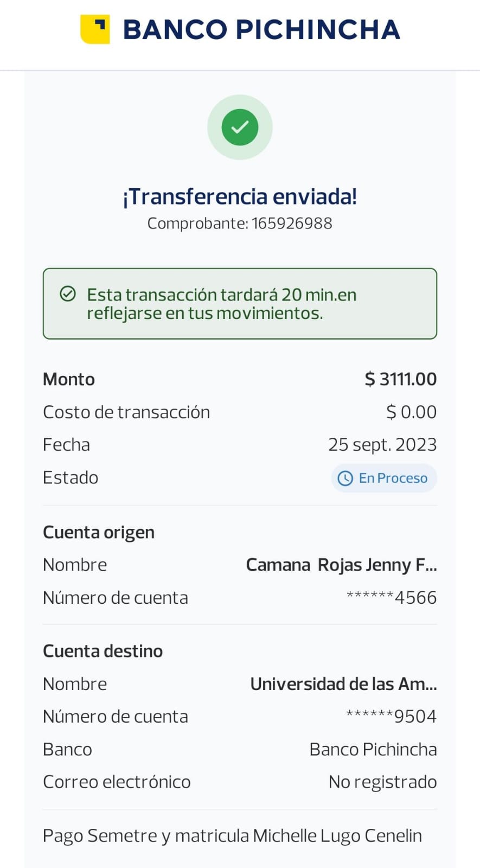Image resolution: width=480 pixels, height=868 pixels.
Task: Select the date 25 sept. 2023
Action: [382, 445]
